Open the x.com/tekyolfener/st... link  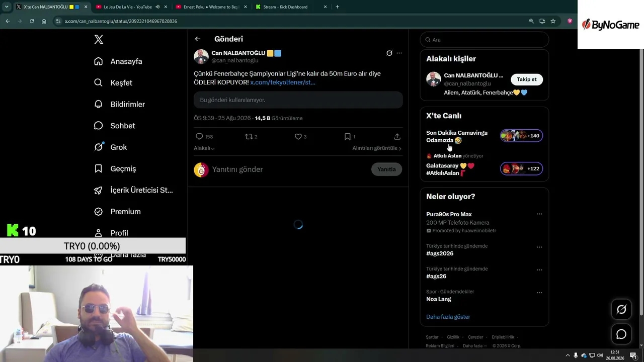point(283,82)
